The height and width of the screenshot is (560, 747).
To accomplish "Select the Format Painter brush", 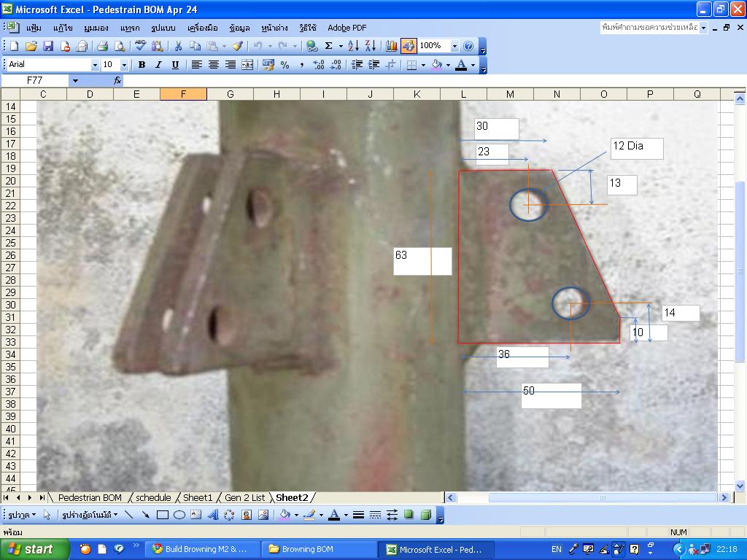I will [x=237, y=46].
